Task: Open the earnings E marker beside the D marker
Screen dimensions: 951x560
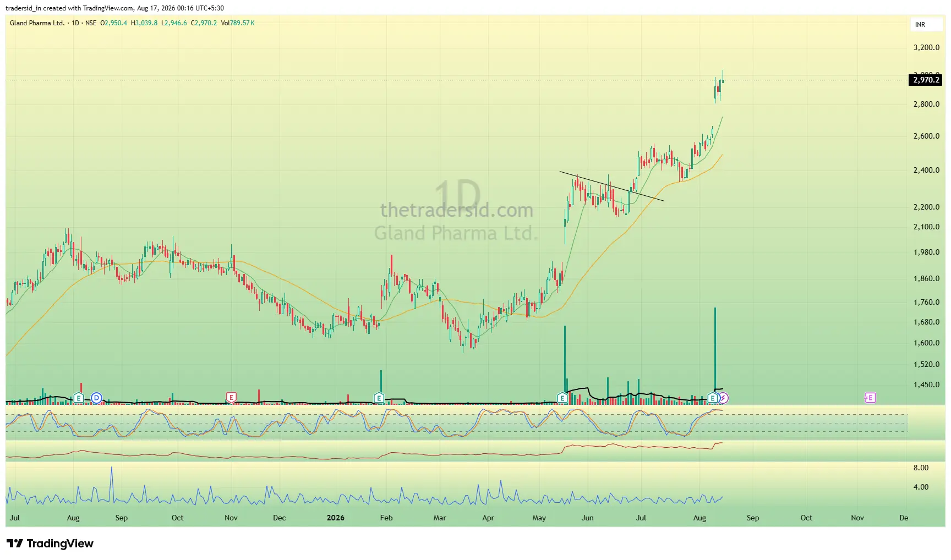Action: [x=79, y=398]
